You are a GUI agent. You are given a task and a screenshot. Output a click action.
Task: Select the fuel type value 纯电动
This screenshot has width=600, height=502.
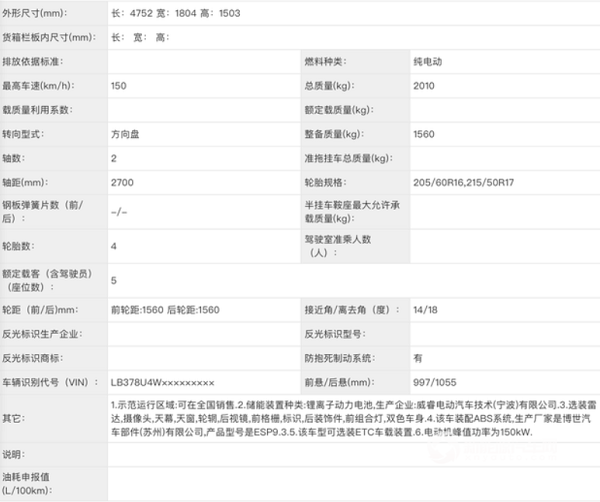[x=427, y=62]
